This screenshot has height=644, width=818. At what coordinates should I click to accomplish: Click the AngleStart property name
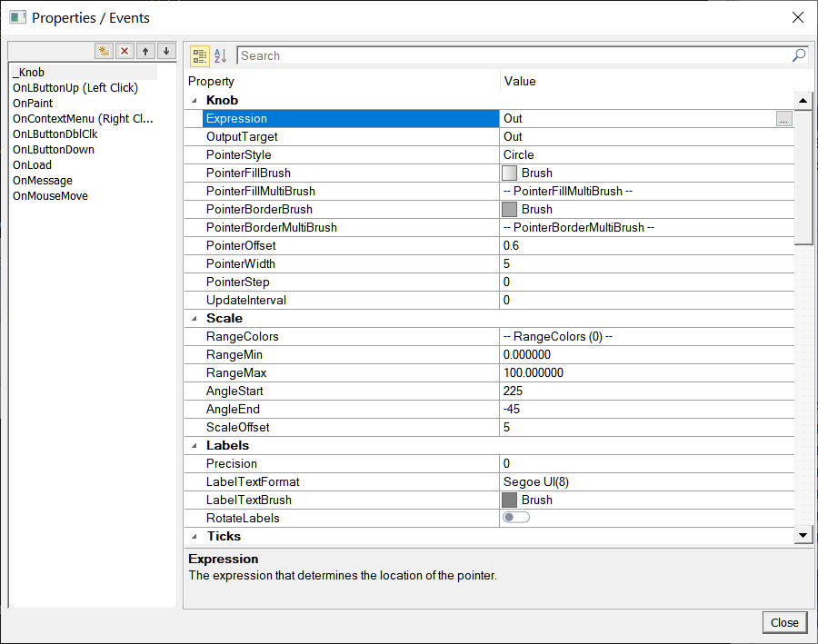(x=234, y=391)
